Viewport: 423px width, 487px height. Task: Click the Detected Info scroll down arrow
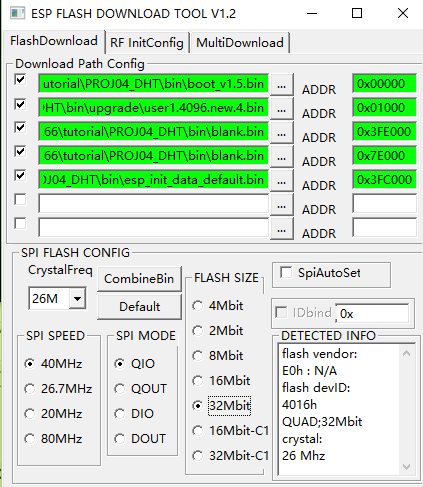coord(406,466)
